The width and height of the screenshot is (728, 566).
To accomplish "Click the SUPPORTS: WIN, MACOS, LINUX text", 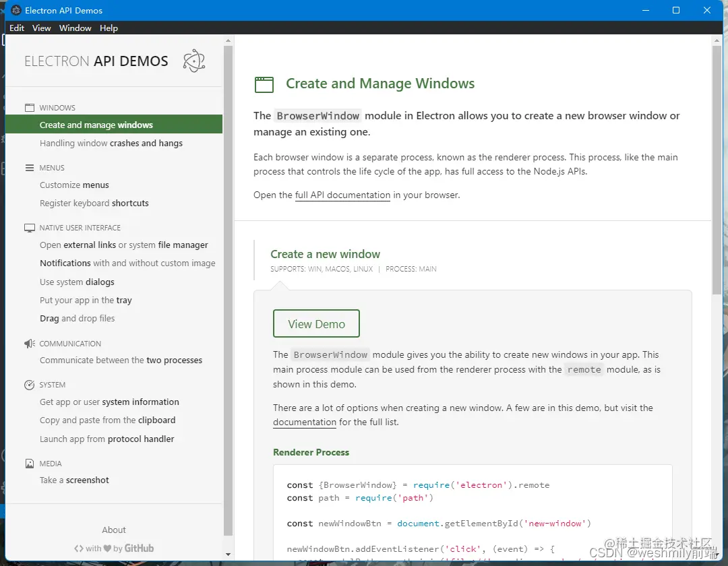I will pos(322,269).
